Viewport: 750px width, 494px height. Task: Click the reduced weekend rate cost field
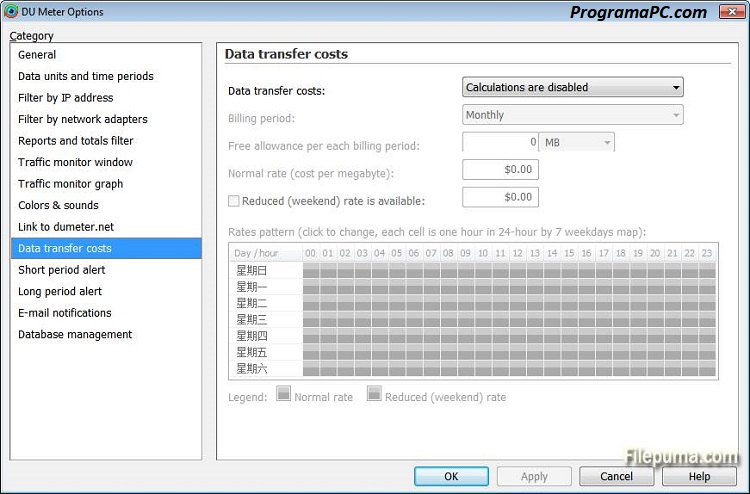(500, 197)
